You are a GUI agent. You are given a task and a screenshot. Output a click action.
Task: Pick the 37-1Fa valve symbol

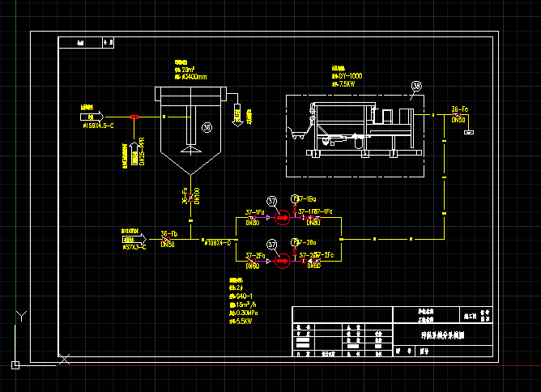pos(252,217)
